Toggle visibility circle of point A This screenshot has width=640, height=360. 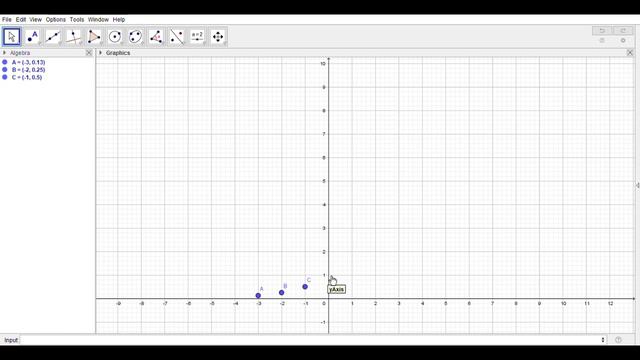pyautogui.click(x=5, y=62)
